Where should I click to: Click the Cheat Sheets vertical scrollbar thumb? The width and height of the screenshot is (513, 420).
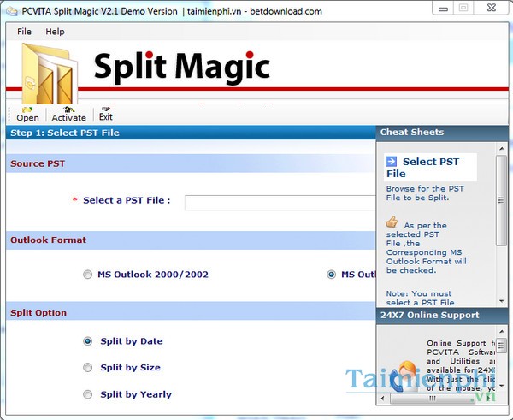(501, 200)
